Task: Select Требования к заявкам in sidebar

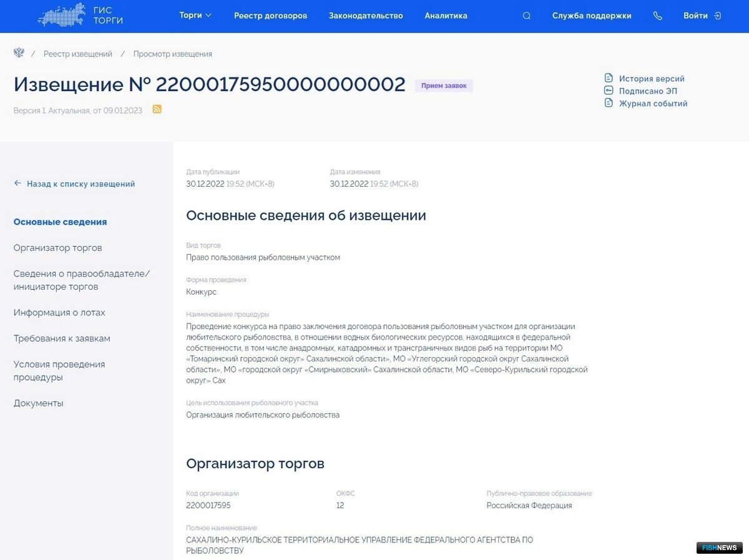Action: pyautogui.click(x=62, y=338)
